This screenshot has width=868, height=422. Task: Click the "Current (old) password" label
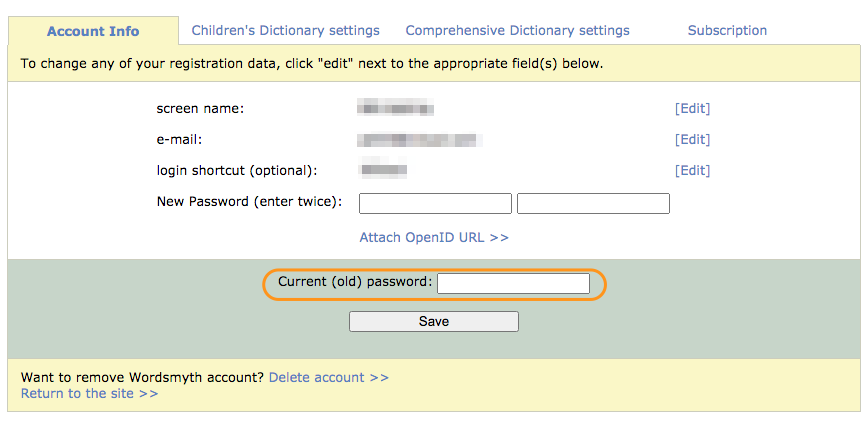[x=355, y=283]
